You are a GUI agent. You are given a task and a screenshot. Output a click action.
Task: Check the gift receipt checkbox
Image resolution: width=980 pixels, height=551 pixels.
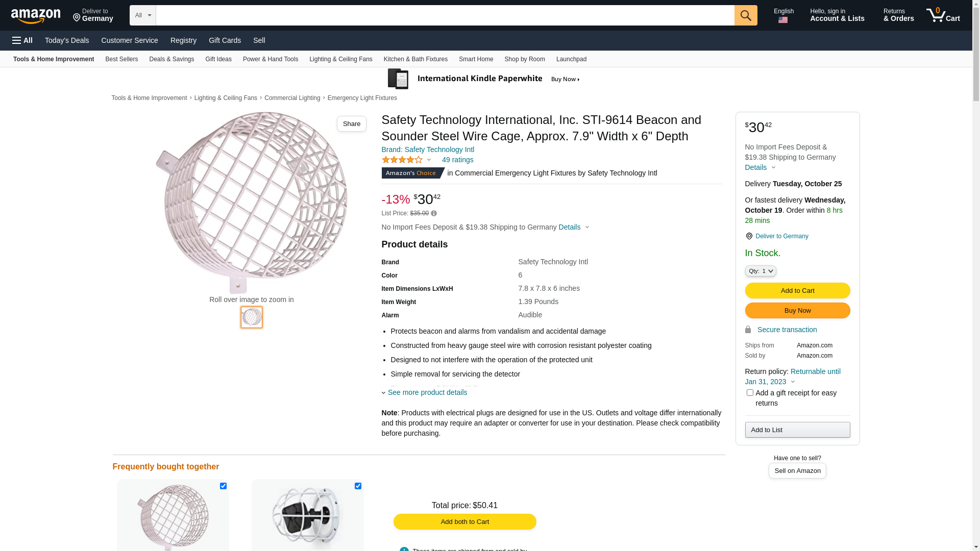point(750,393)
